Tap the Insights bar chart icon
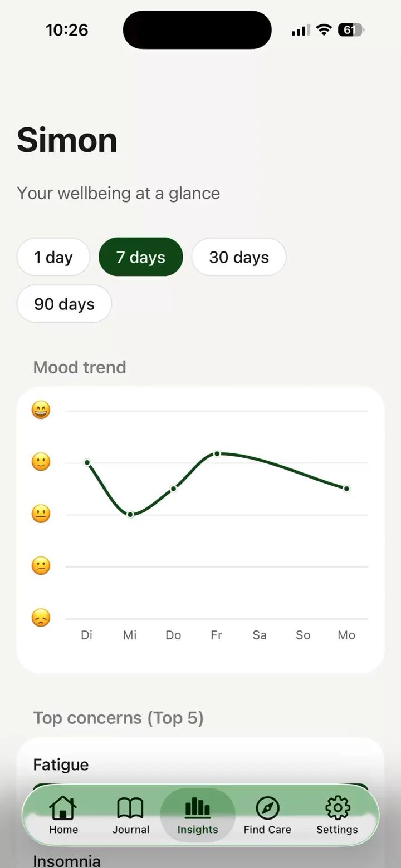The height and width of the screenshot is (868, 401). coord(197,808)
